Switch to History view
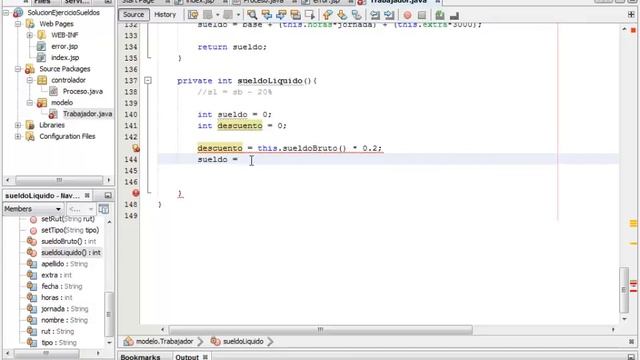Viewport: 640px width, 360px height. click(165, 15)
